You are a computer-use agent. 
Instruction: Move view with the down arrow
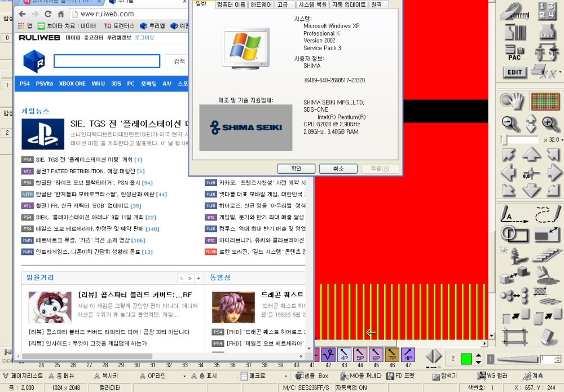pyautogui.click(x=532, y=190)
